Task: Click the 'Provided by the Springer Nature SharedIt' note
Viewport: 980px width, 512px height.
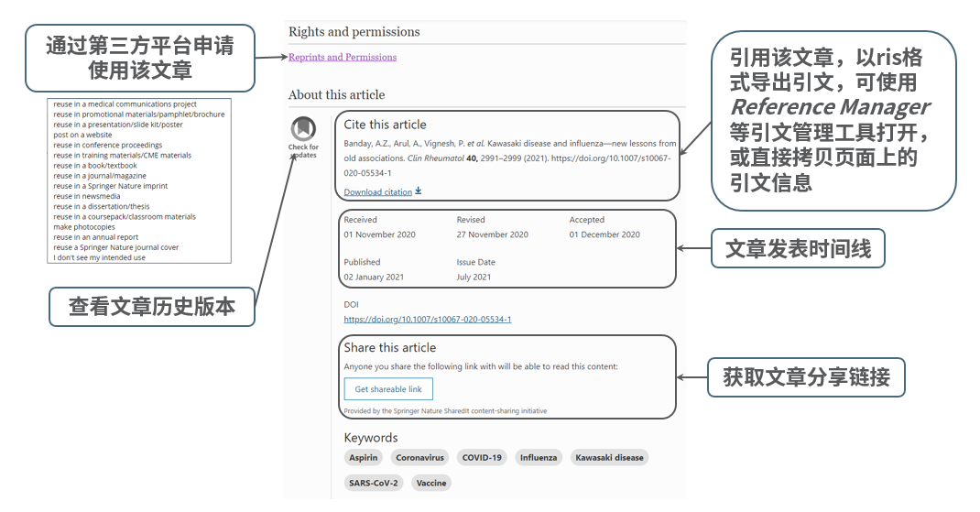Action: pyautogui.click(x=445, y=410)
